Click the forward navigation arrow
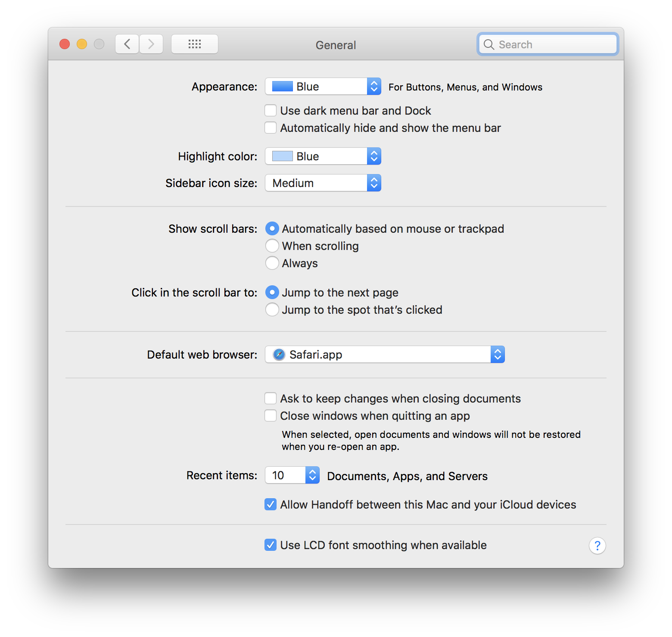This screenshot has width=672, height=637. click(x=151, y=44)
